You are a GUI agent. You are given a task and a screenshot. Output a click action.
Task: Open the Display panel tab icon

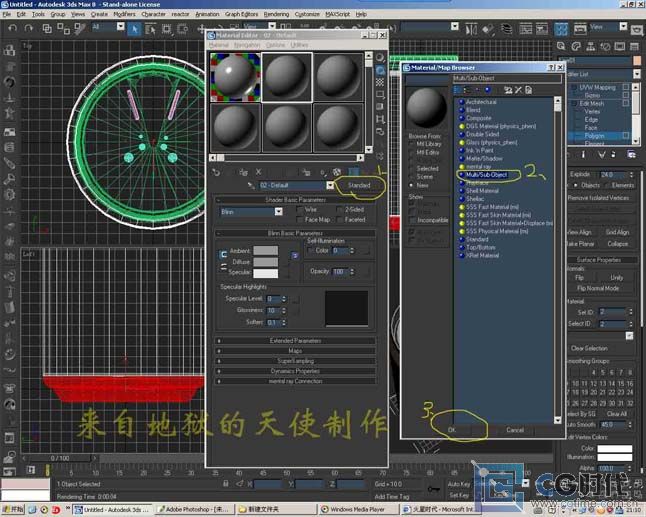pyautogui.click(x=620, y=46)
